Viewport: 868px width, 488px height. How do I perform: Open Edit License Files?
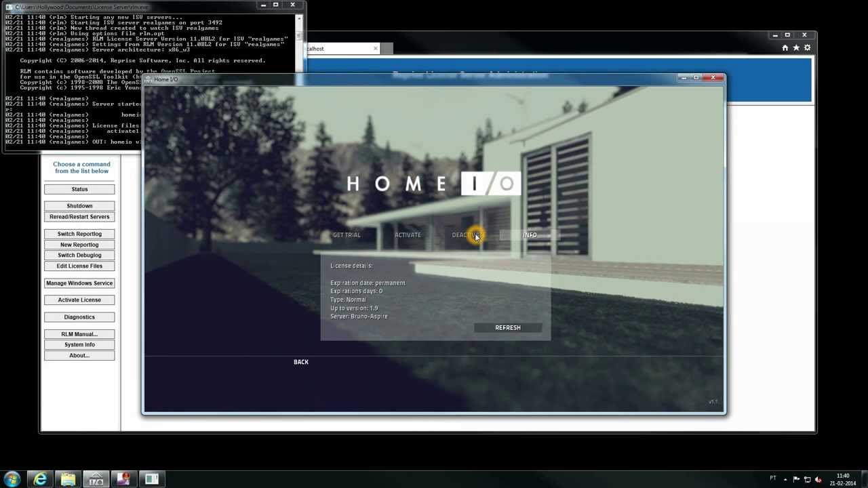pyautogui.click(x=79, y=266)
